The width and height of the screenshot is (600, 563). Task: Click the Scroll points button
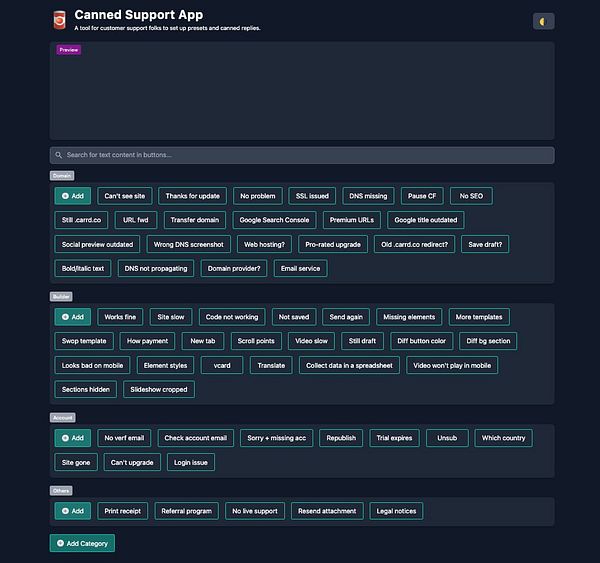pyautogui.click(x=256, y=341)
